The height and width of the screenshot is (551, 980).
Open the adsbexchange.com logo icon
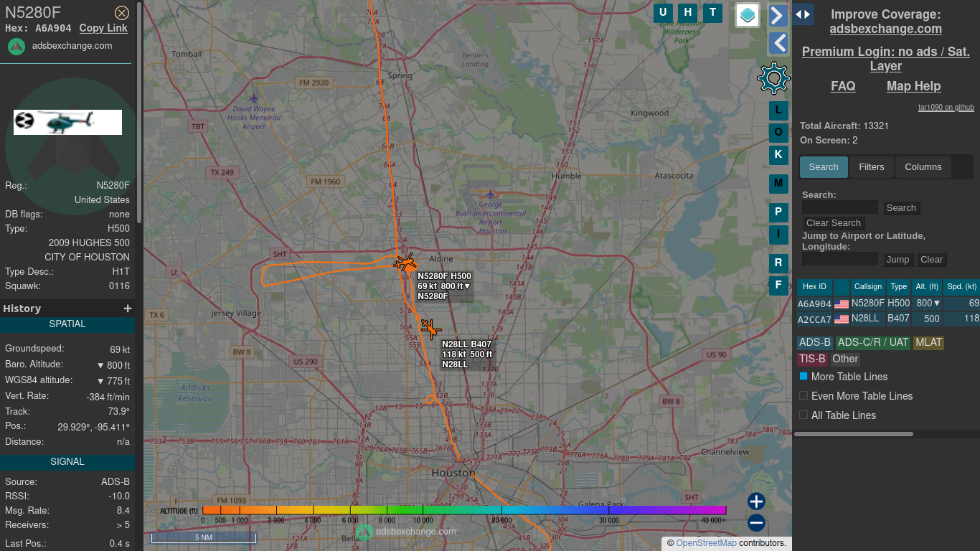(17, 47)
